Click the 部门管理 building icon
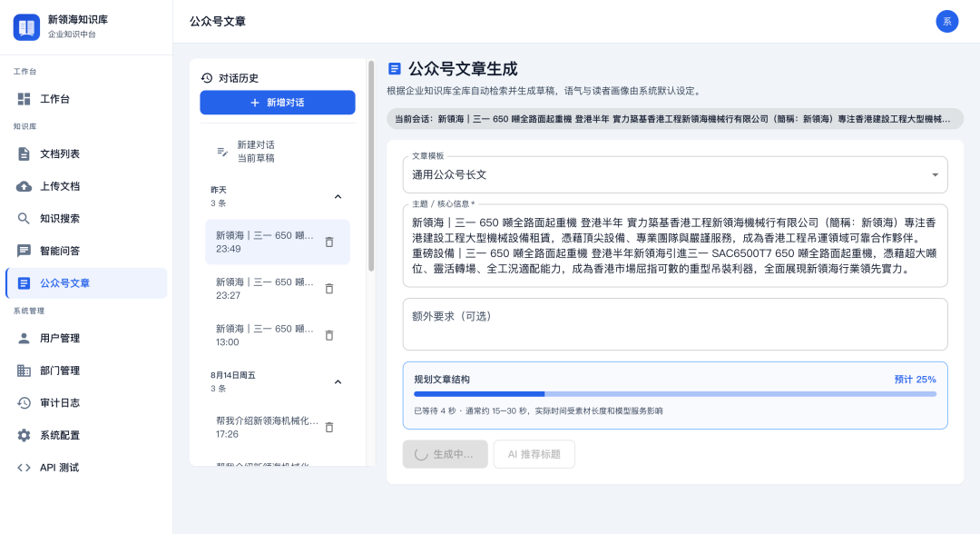Image resolution: width=980 pixels, height=534 pixels. (x=24, y=371)
